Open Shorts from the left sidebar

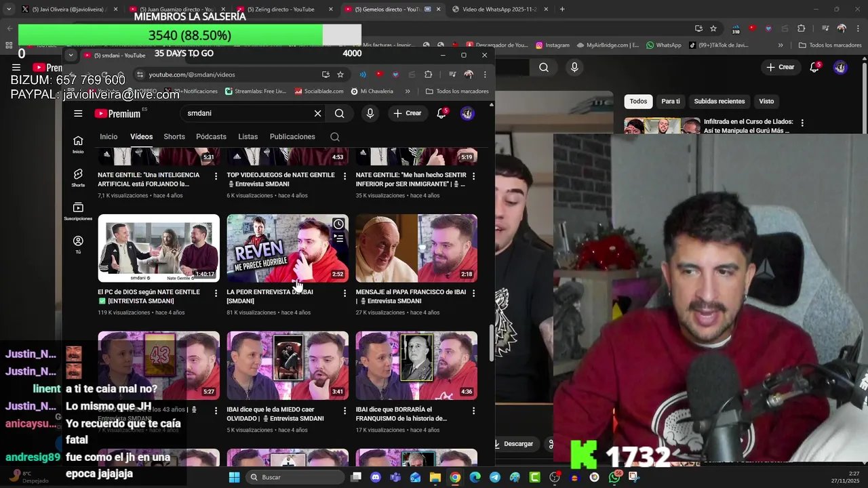pos(78,178)
